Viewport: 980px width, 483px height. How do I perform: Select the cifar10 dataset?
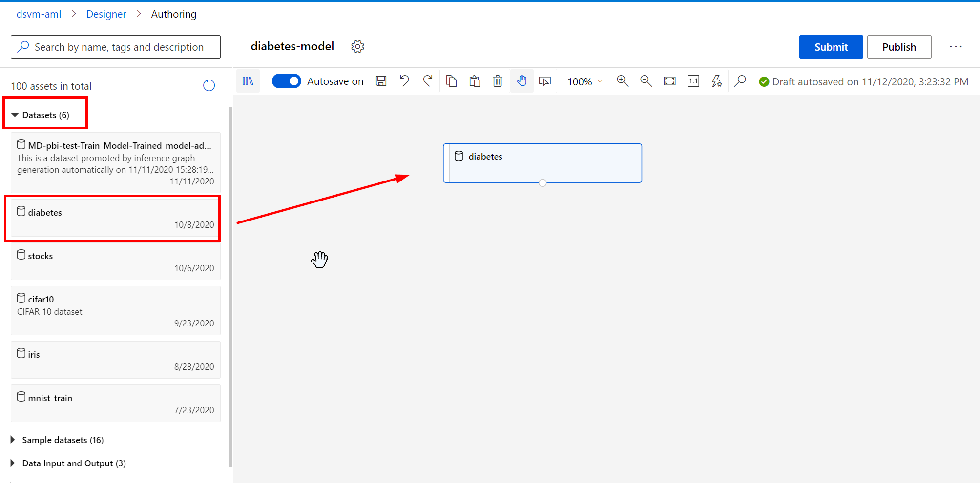click(116, 310)
